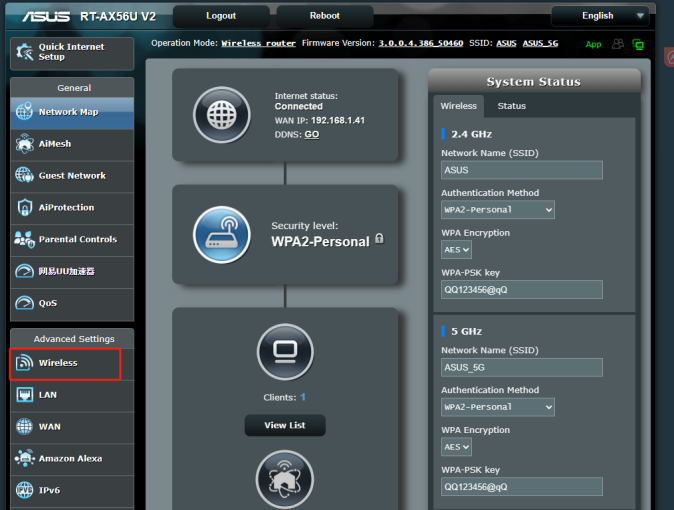Click the WPA2-Personal security level text
674x510 pixels.
320,242
